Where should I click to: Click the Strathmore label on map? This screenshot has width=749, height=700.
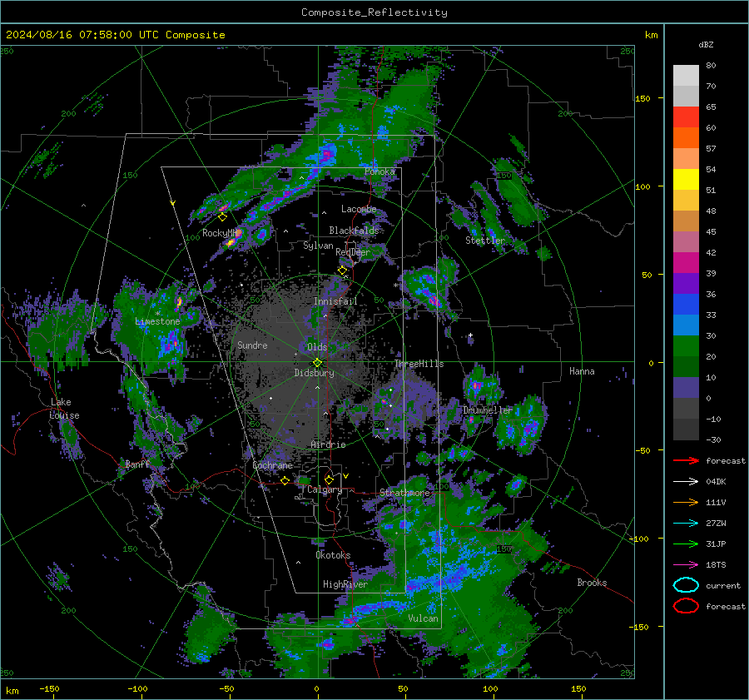point(405,492)
